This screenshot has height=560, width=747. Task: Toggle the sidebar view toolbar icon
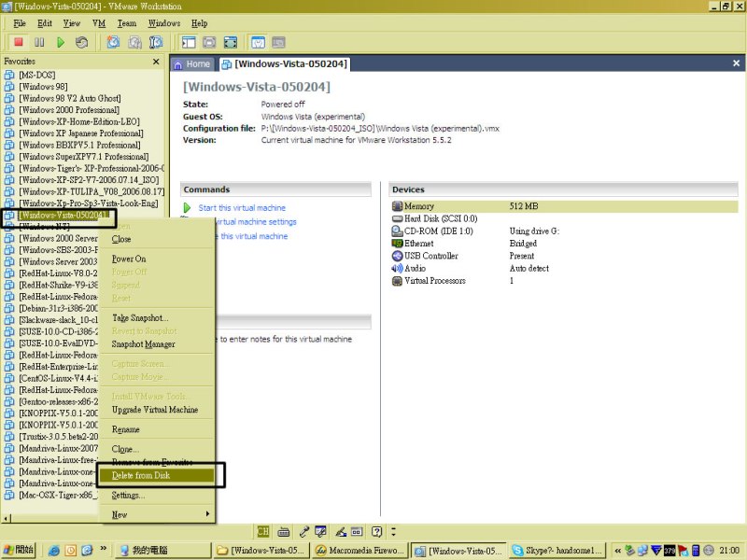[x=189, y=42]
